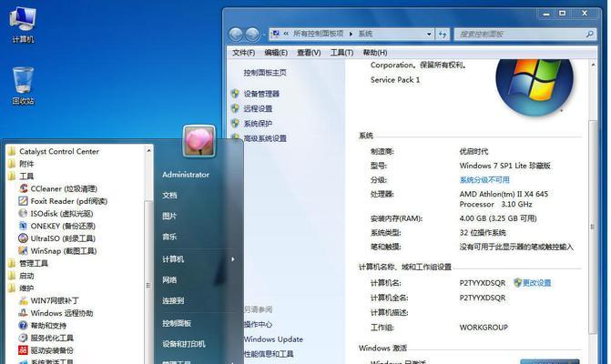611x364 pixels.
Task: Click the shield icon next to 更改设置
Action: point(517,283)
